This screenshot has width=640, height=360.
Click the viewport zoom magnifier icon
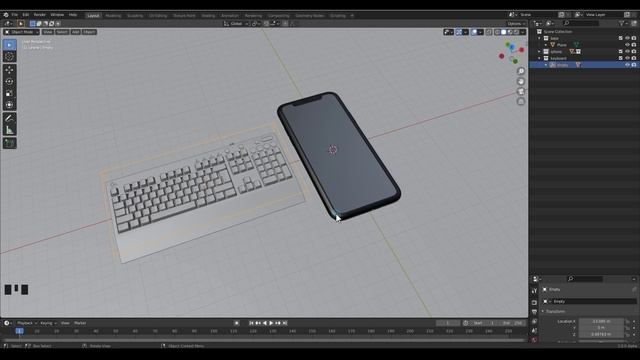click(x=521, y=71)
